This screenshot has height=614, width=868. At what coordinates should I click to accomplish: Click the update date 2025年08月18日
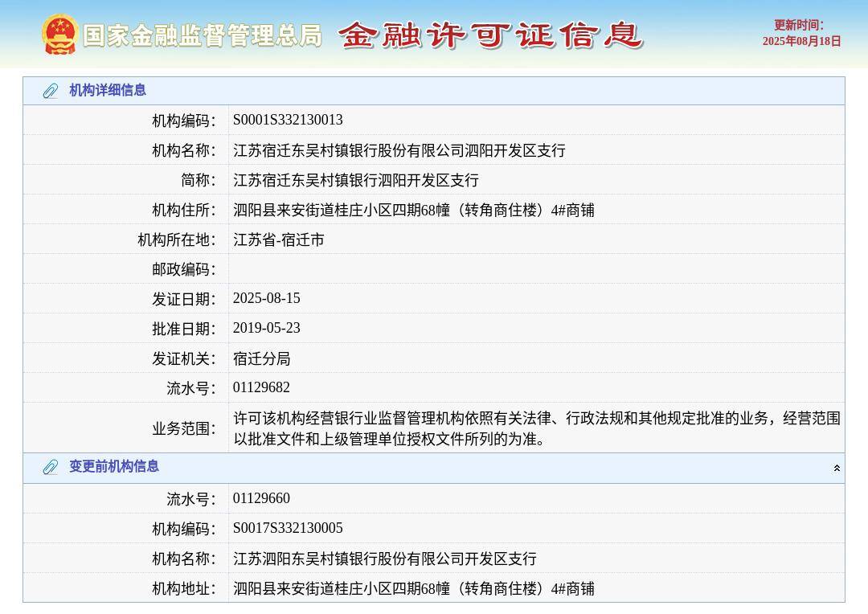[x=801, y=41]
